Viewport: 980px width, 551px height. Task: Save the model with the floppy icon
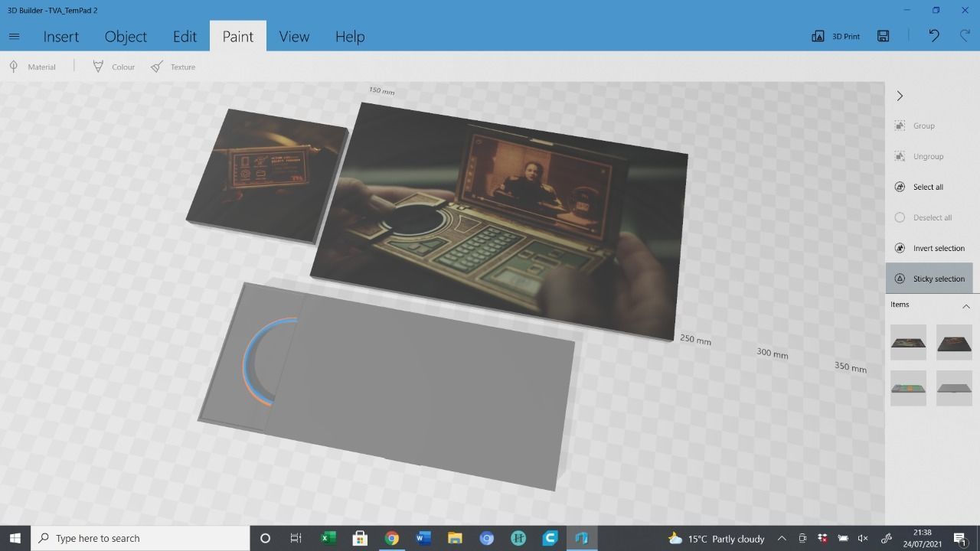[884, 36]
